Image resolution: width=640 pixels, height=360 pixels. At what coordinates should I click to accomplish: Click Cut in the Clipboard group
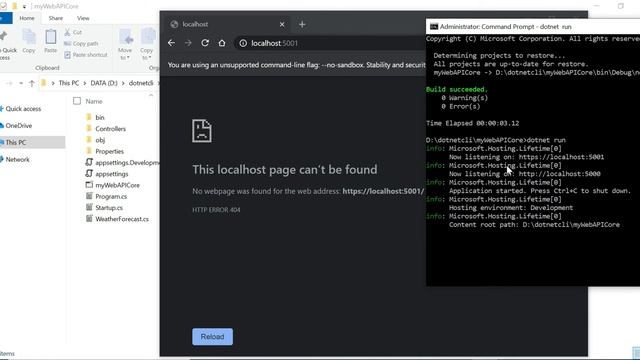click(73, 32)
